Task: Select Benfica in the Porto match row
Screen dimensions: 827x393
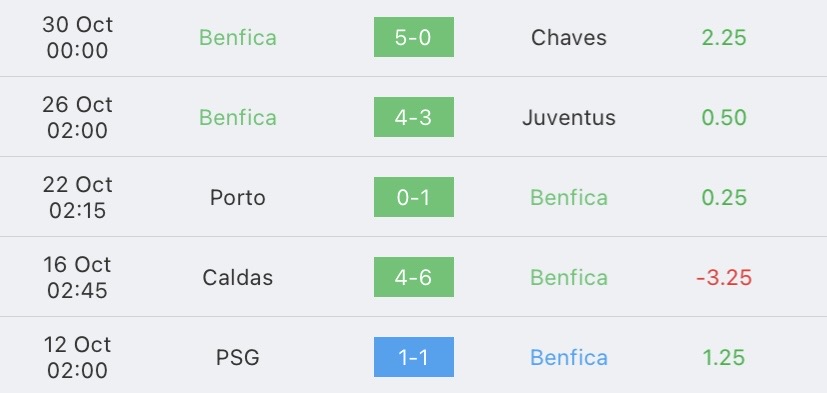Action: pos(569,197)
